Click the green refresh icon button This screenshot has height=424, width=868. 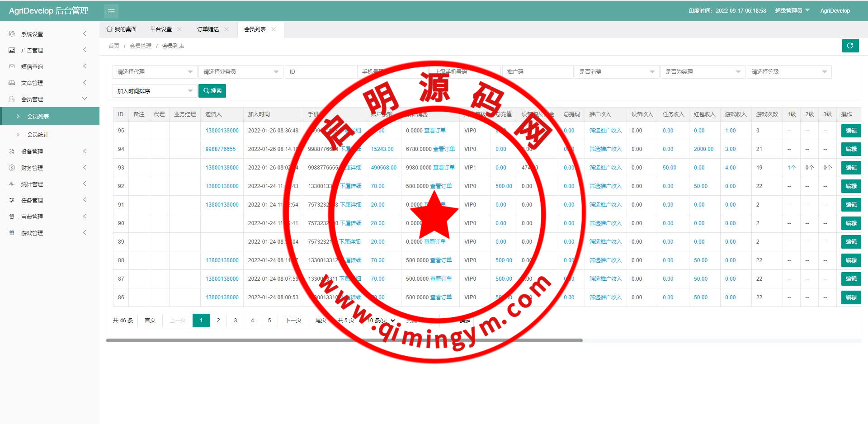coord(850,46)
